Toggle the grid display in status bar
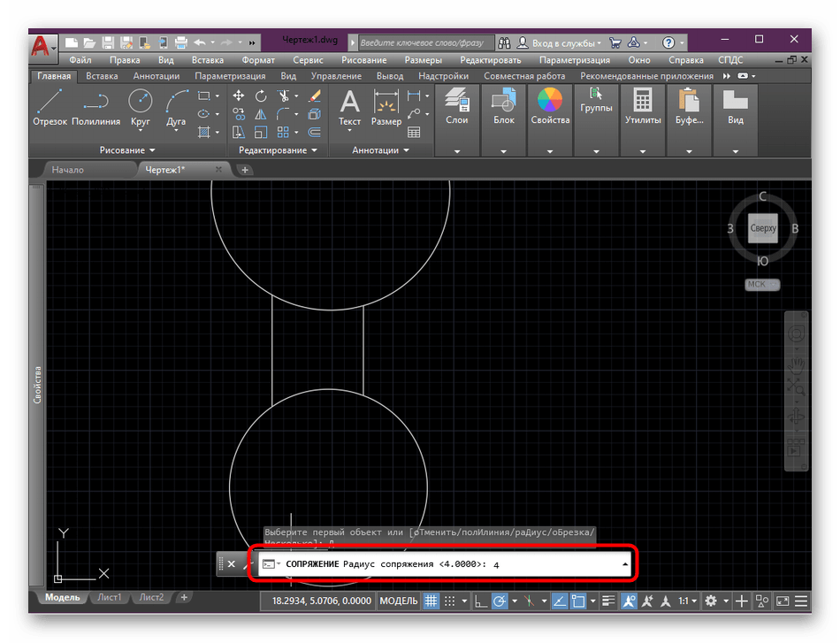 431,601
